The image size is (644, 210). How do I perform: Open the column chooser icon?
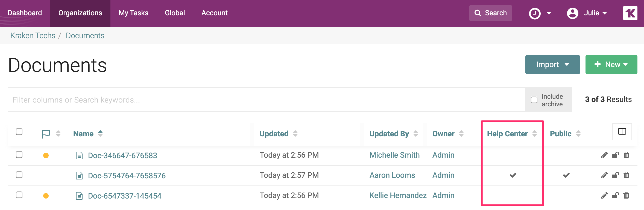(622, 132)
